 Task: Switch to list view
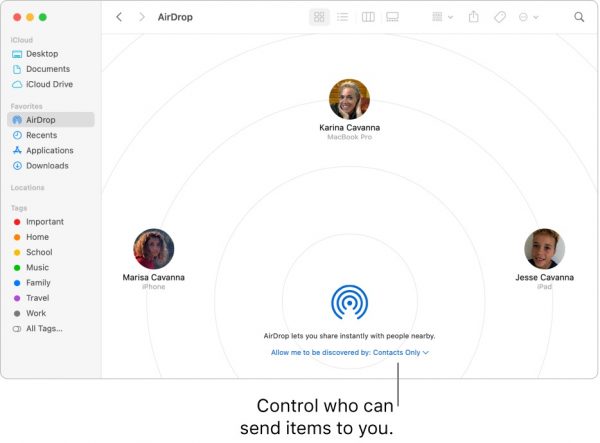point(343,17)
